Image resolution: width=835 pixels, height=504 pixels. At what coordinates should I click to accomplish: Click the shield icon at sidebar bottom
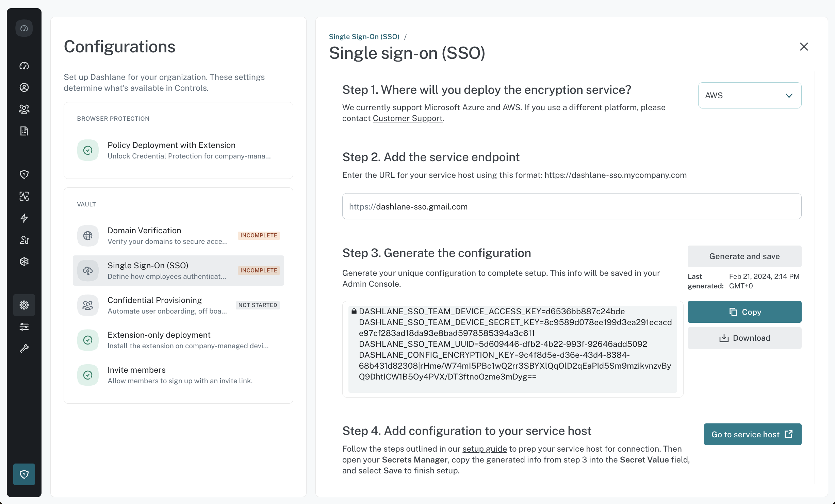click(24, 474)
